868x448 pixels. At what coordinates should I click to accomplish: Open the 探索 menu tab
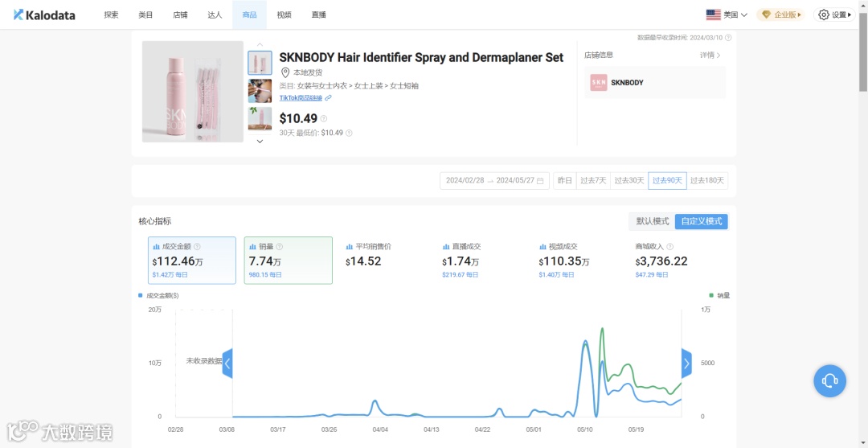[111, 15]
